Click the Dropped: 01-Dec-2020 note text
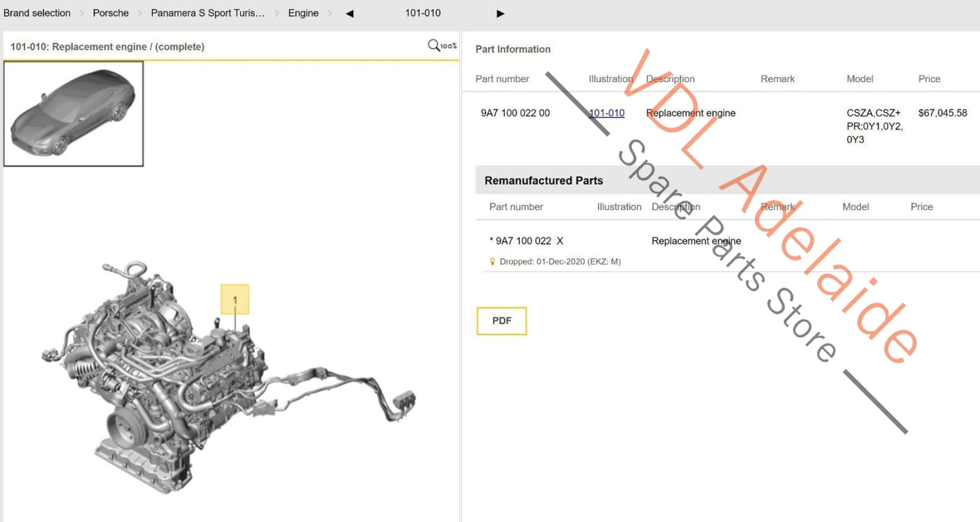Image resolution: width=980 pixels, height=522 pixels. click(560, 262)
